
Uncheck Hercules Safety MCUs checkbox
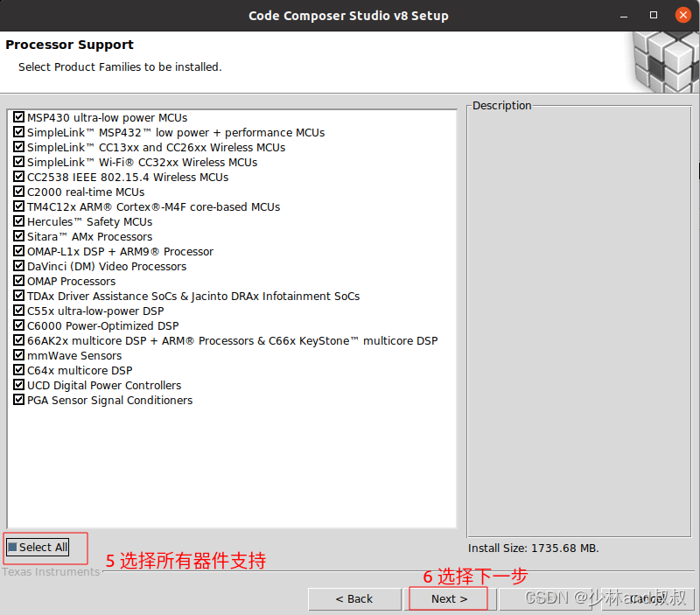tap(18, 221)
